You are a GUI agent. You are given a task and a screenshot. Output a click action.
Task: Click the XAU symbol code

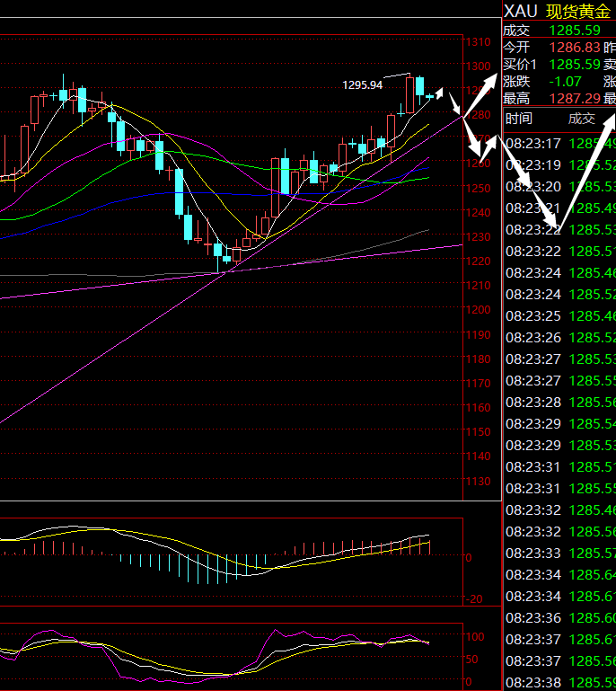[521, 11]
